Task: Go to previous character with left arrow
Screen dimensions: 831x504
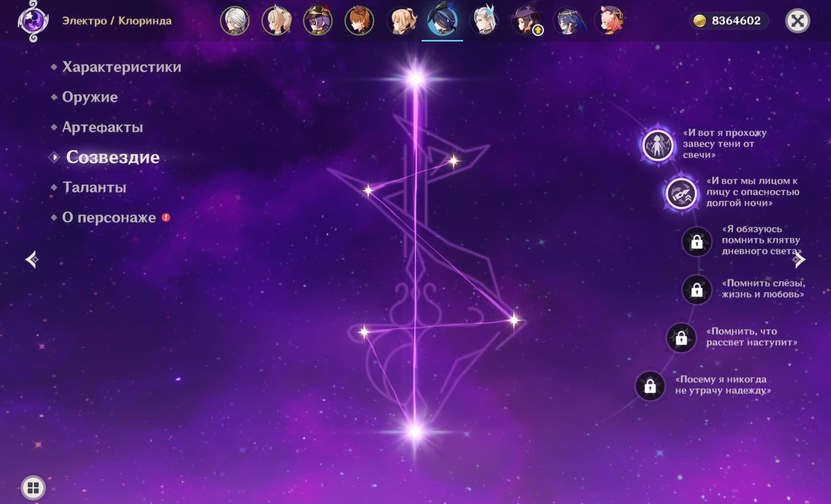Action: click(x=32, y=259)
